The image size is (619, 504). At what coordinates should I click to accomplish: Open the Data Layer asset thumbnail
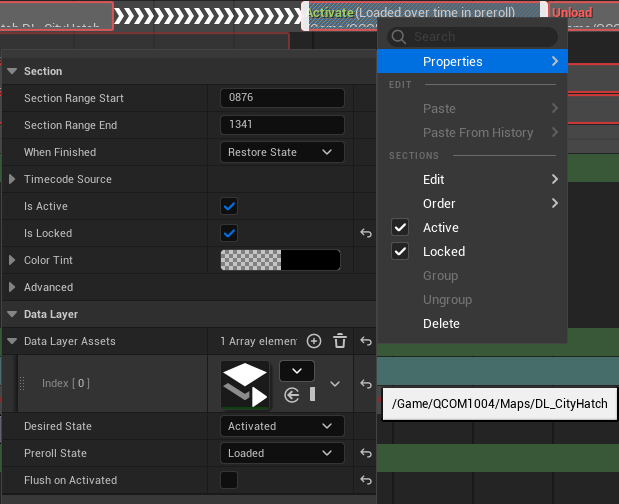245,385
